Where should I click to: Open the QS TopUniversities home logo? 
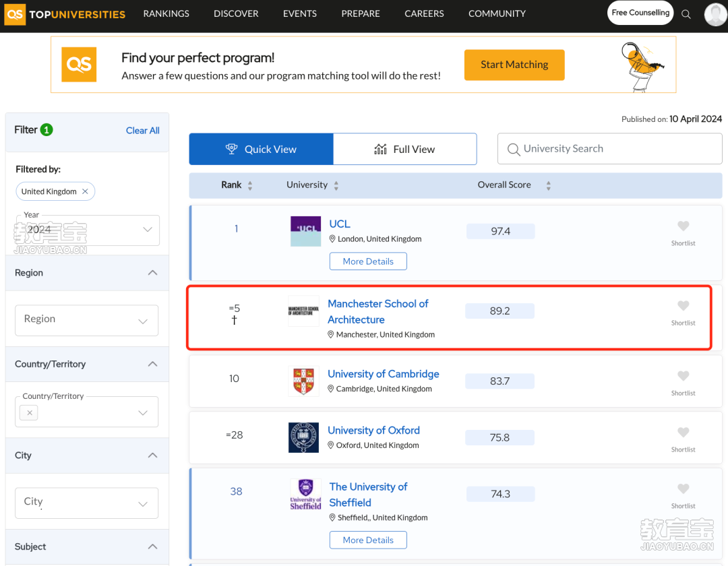pos(65,14)
